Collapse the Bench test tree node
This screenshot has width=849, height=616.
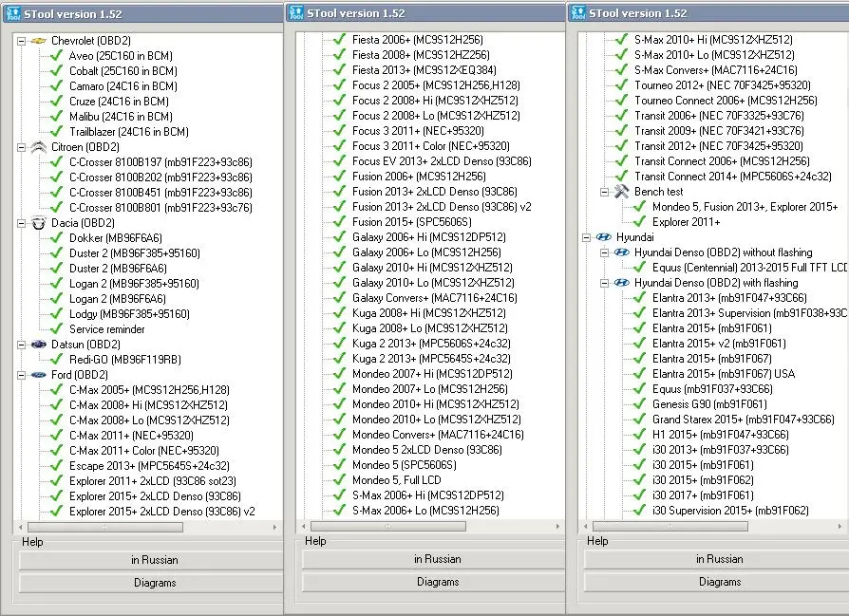click(x=604, y=192)
